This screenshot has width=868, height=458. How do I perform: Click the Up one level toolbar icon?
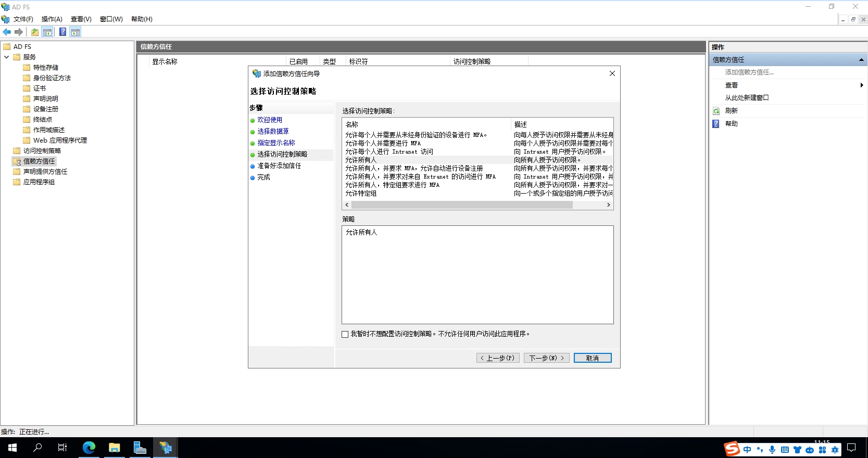coord(35,32)
